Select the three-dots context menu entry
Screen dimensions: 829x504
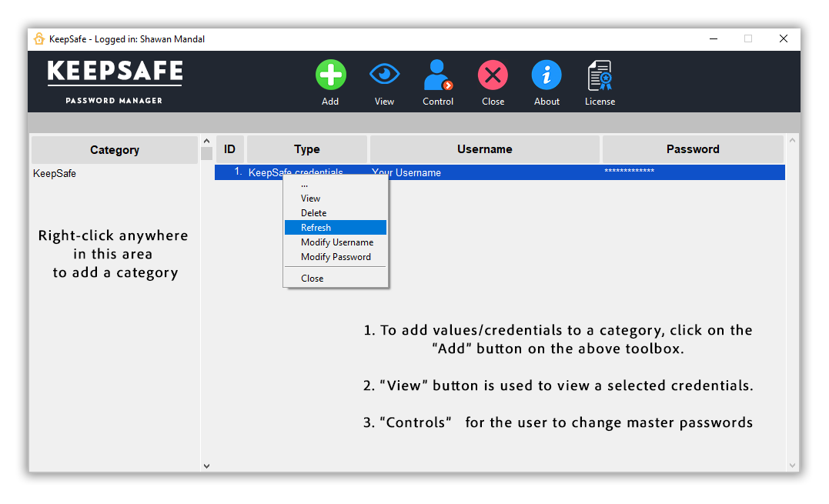335,185
